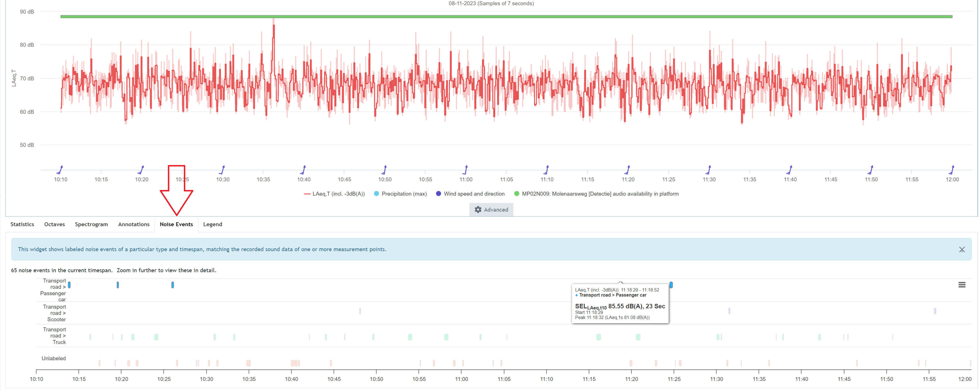Screen dimensions: 980x391
Task: Open the noise events chart hamburger menu
Action: point(961,285)
